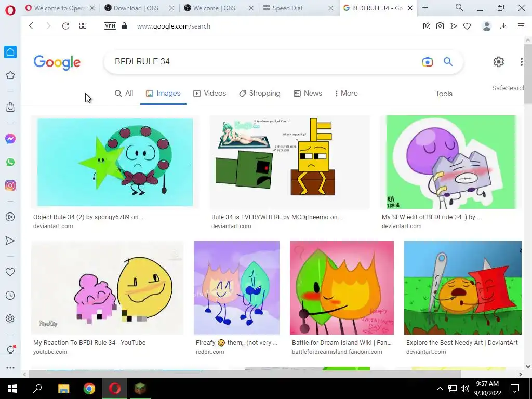Open My Flow arrow in sidebar
Viewport: 532px width, 399px height.
10,241
